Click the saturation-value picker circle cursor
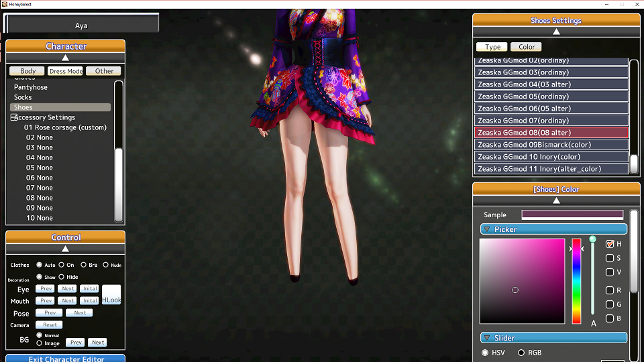This screenshot has width=644, height=362. tap(515, 290)
